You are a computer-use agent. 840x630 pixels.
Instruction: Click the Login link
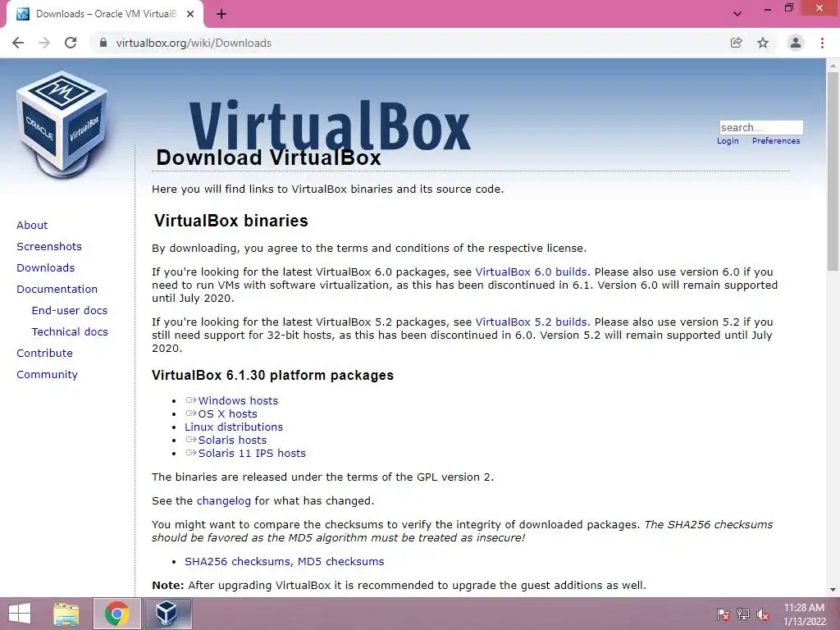728,141
